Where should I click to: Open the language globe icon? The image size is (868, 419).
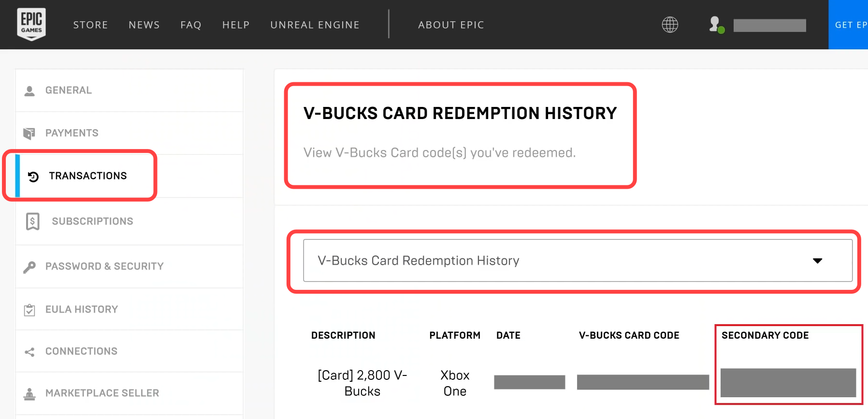coord(670,25)
